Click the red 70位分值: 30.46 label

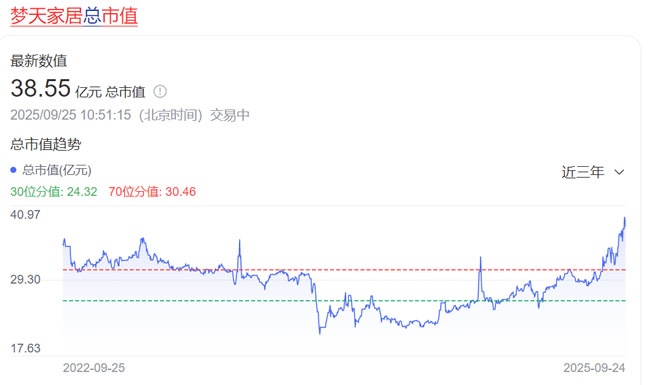[152, 191]
